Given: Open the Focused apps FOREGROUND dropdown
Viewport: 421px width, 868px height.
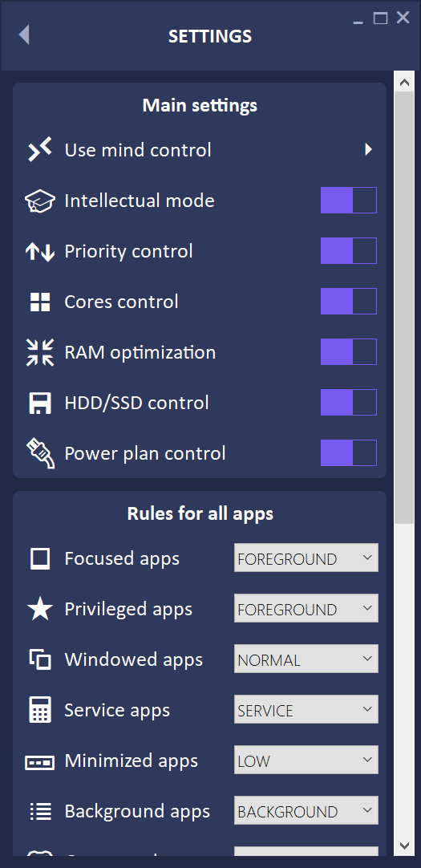Looking at the screenshot, I should tap(306, 558).
